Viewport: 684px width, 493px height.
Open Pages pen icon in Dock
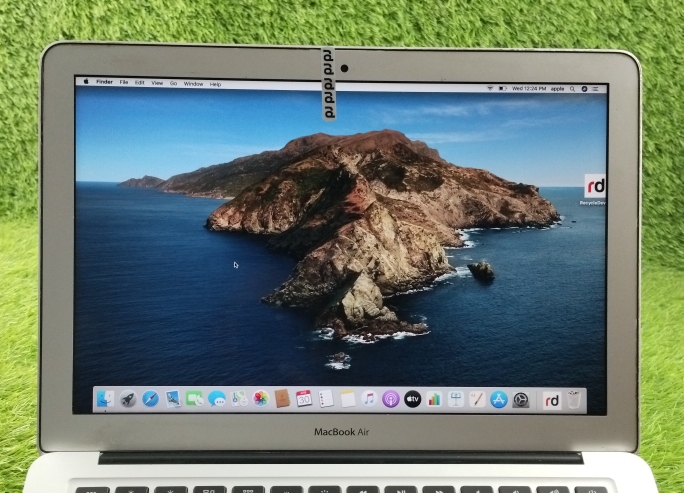(x=477, y=399)
